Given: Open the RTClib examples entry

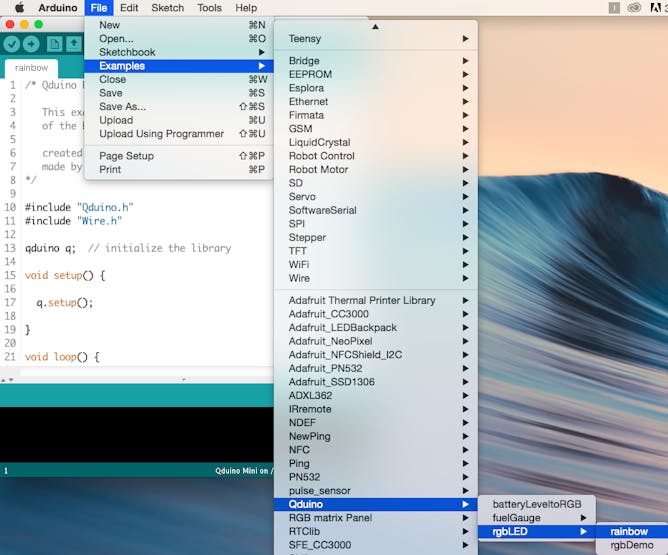Looking at the screenshot, I should point(376,532).
